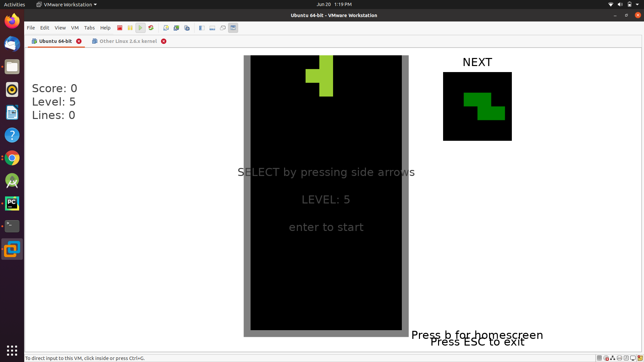
Task: Open the system sound menu in top bar
Action: pos(620,4)
